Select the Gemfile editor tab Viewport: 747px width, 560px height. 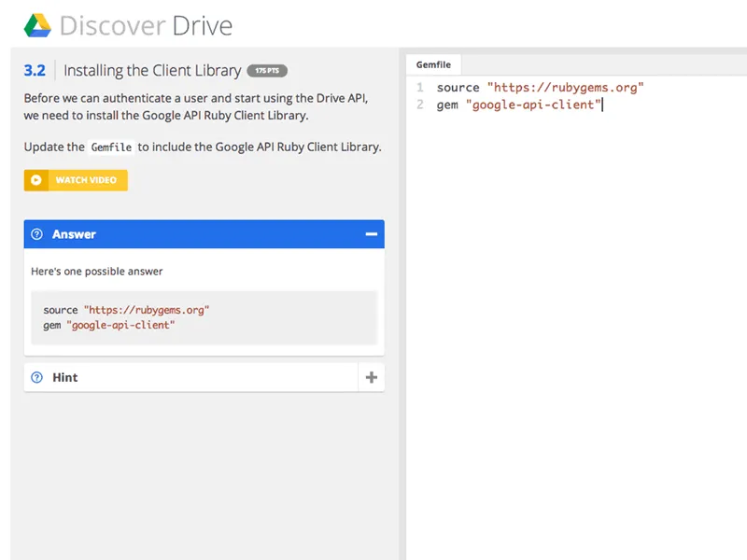click(433, 64)
